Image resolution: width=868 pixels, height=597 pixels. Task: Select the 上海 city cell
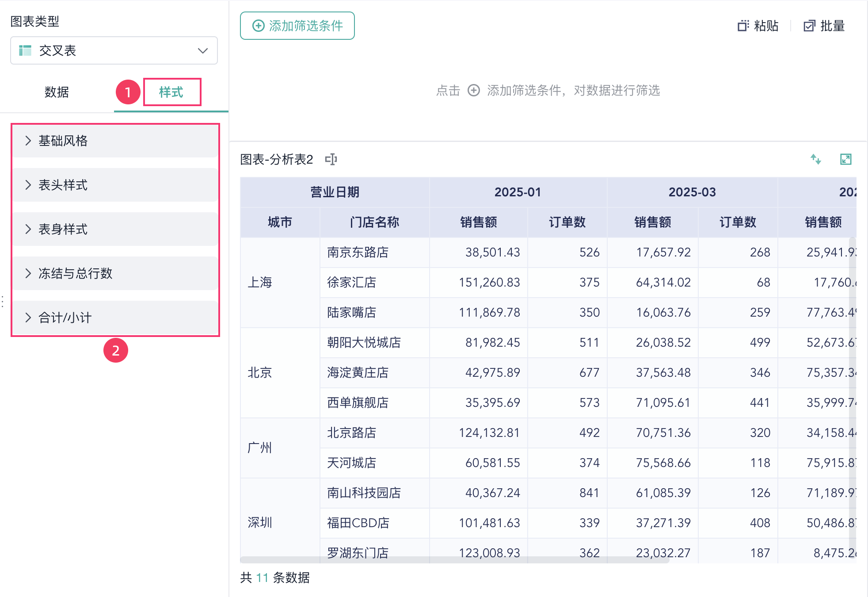click(x=280, y=282)
